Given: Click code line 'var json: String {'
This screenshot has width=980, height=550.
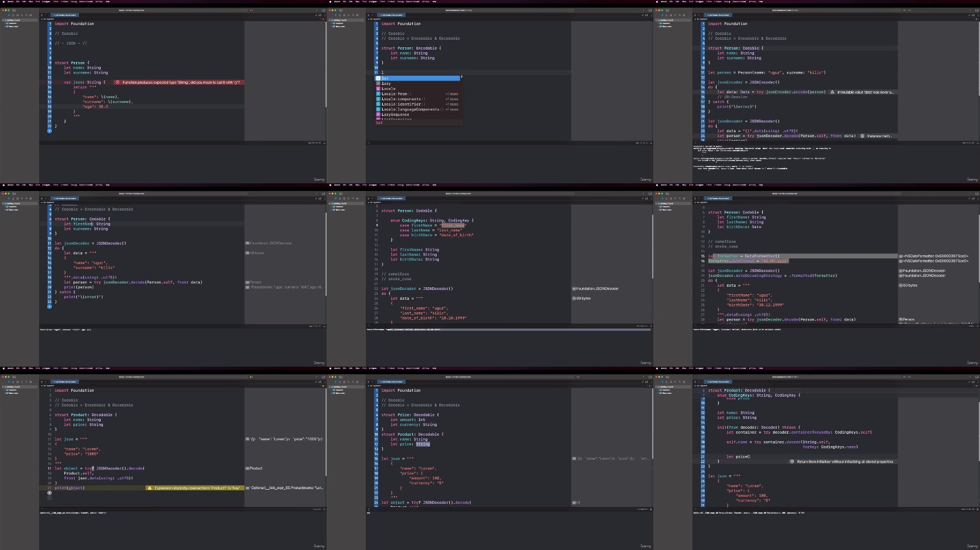Looking at the screenshot, I should pos(85,82).
